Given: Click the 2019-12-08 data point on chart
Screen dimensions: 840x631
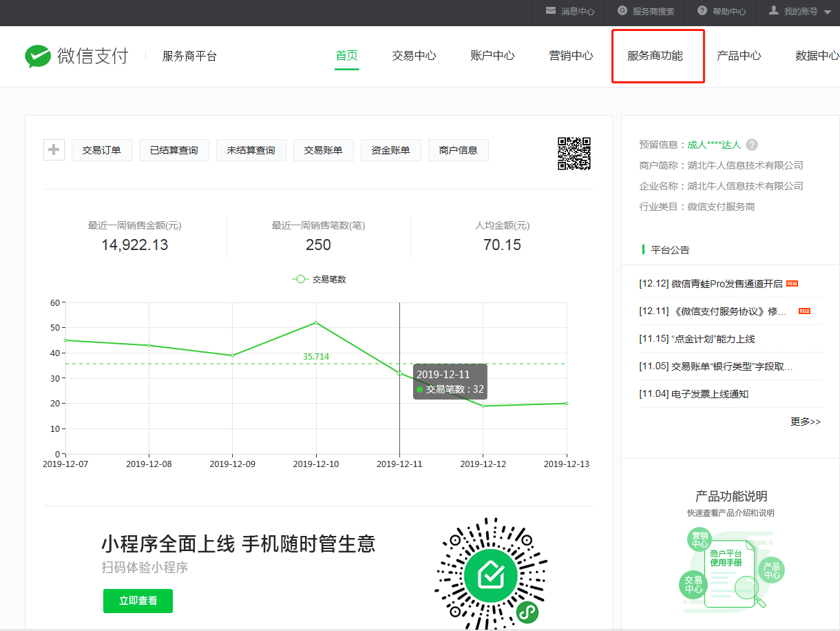Looking at the screenshot, I should click(149, 345).
